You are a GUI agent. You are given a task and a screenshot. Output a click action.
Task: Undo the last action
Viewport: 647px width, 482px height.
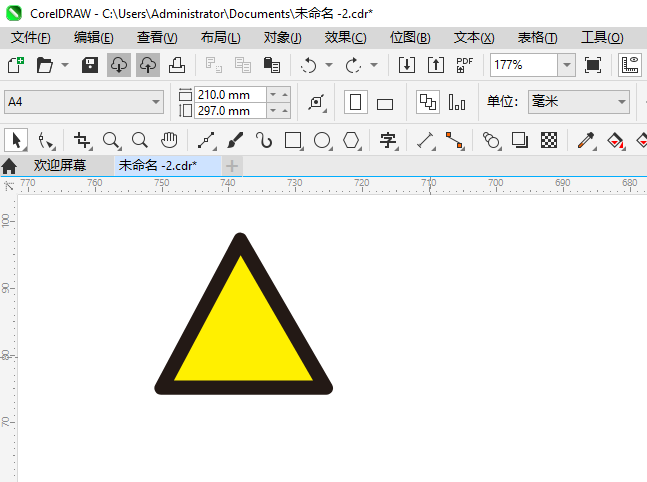click(309, 65)
